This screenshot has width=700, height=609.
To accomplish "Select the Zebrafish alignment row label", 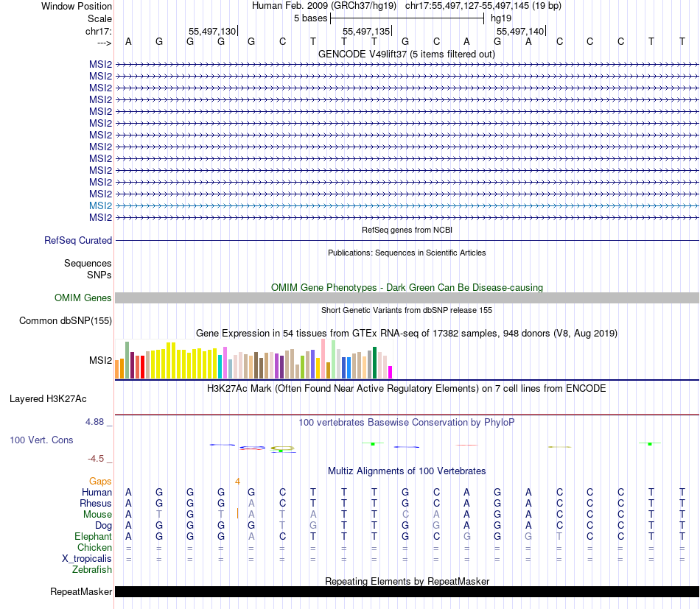I will point(92,570).
